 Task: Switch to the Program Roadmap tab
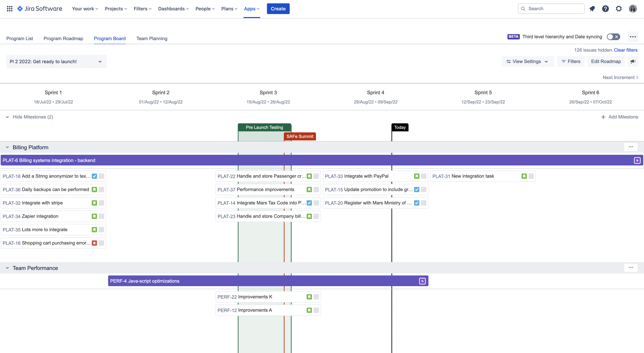[x=63, y=38]
